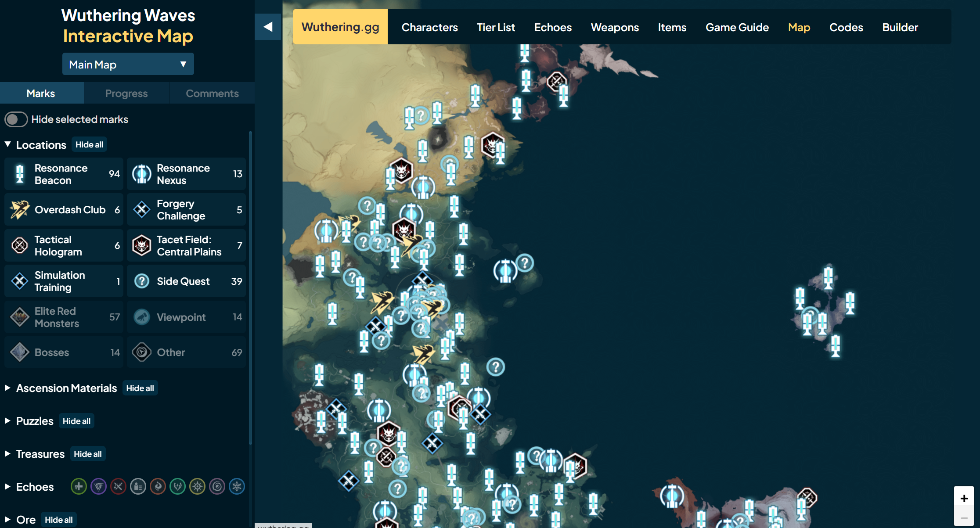The height and width of the screenshot is (528, 980).
Task: Click the red crossed-swords echo filter icon
Action: tap(118, 486)
